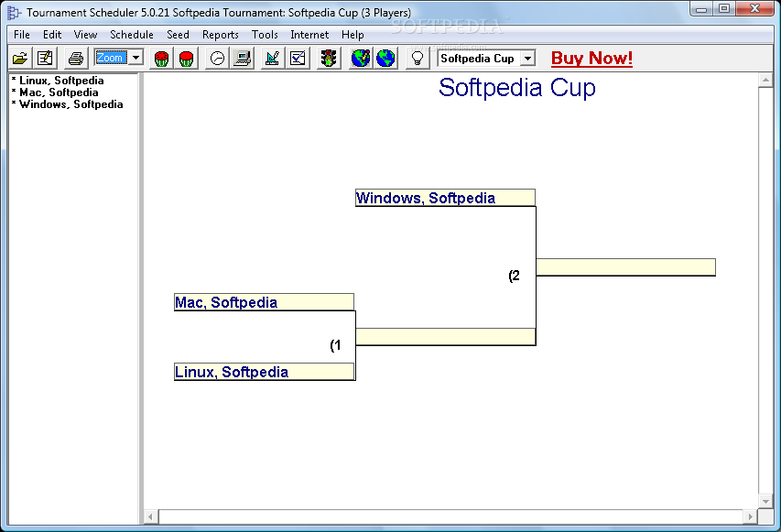This screenshot has height=532, width=781.
Task: Click the globe with pencil icon
Action: [x=361, y=59]
